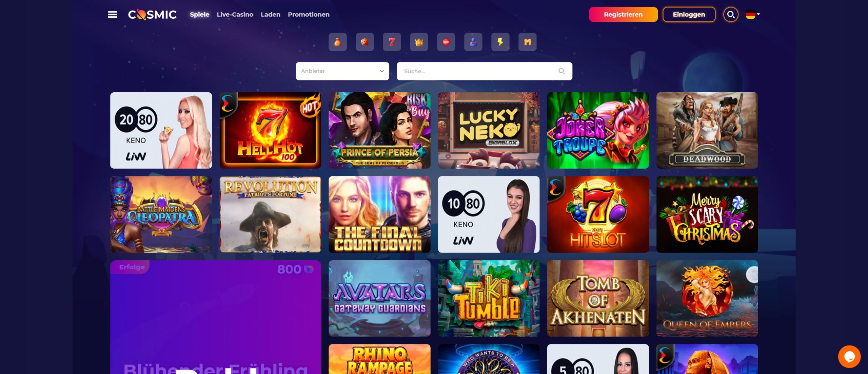Open the header search magnifier icon
Viewport: 868px width, 374px height.
click(x=731, y=15)
